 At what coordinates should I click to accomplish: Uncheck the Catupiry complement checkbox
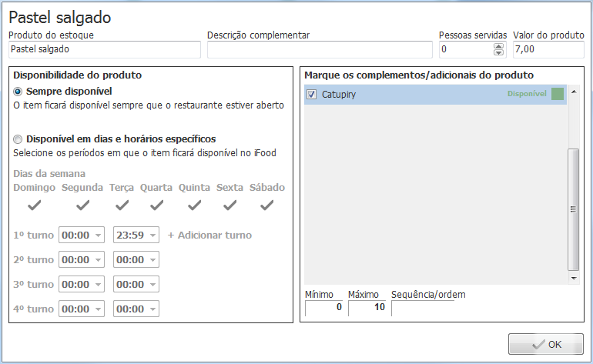[x=312, y=95]
